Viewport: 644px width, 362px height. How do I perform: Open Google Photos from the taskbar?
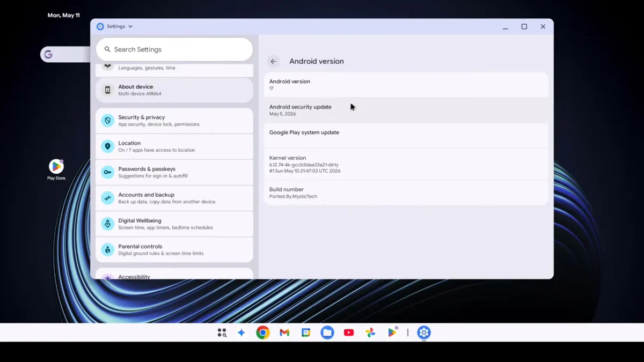(370, 333)
